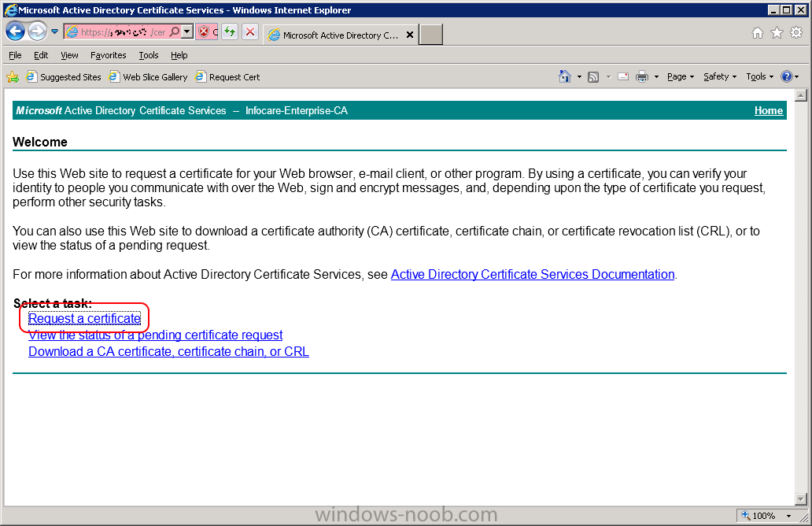
Task: Close the Microsoft Active Directory tab
Action: pos(410,35)
